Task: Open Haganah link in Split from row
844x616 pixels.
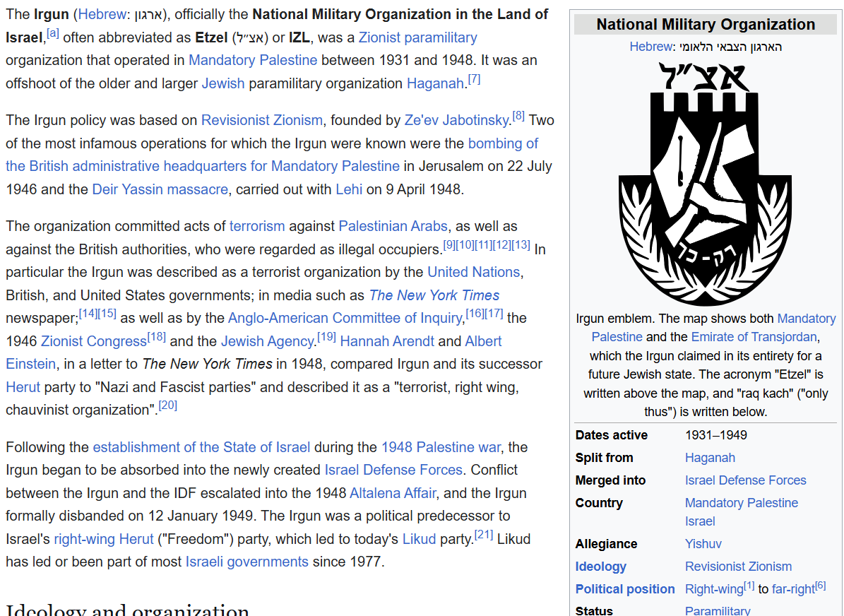Action: tap(710, 458)
